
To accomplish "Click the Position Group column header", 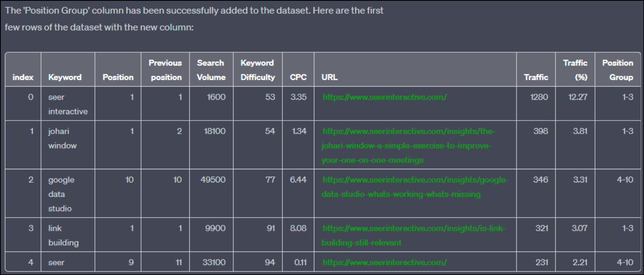I will click(618, 70).
